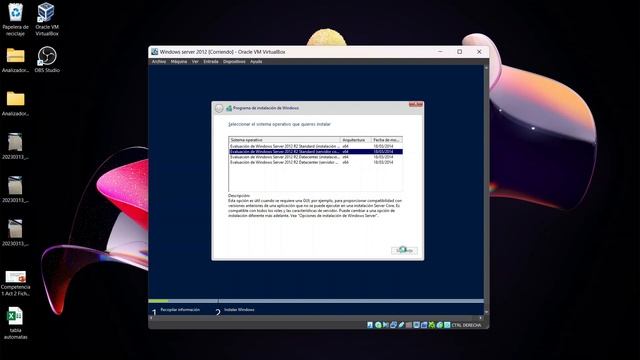Click the VM window vertical scrollbar
This screenshot has width=640, height=360.
486,190
